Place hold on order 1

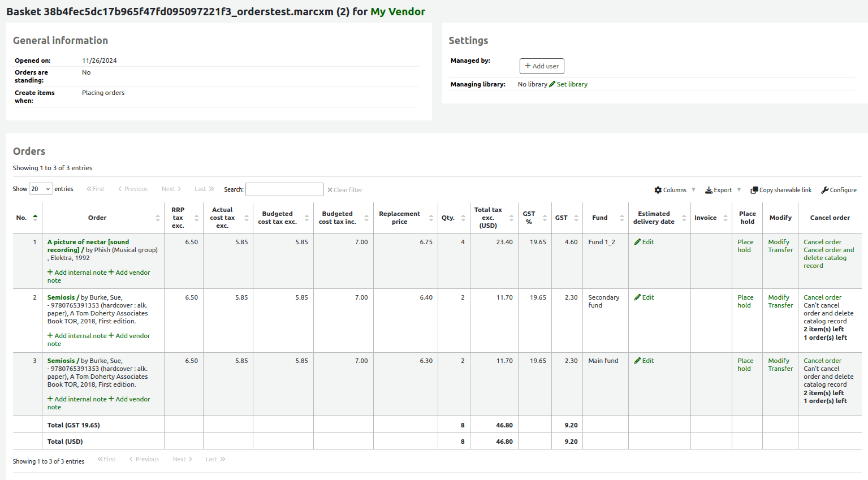[745, 246]
